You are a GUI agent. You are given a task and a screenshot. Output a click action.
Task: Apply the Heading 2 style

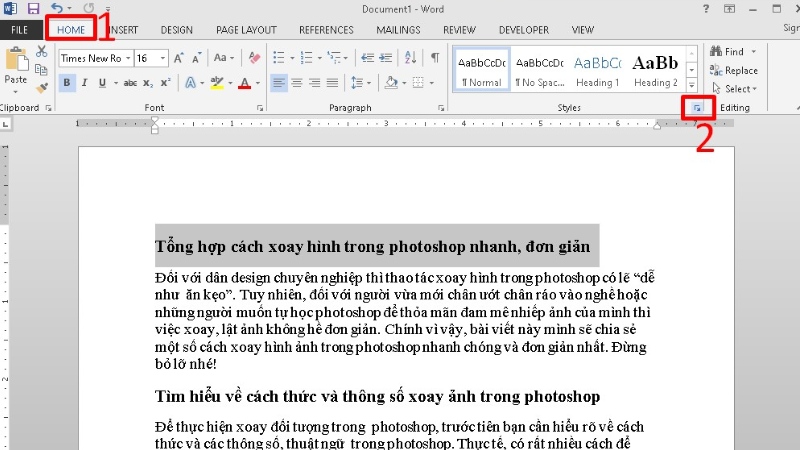pyautogui.click(x=656, y=70)
